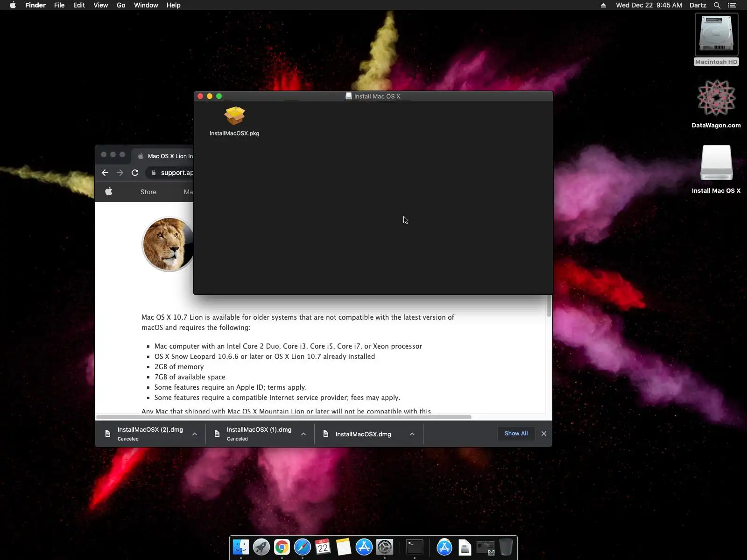Open the Trash in the Dock

tap(506, 547)
